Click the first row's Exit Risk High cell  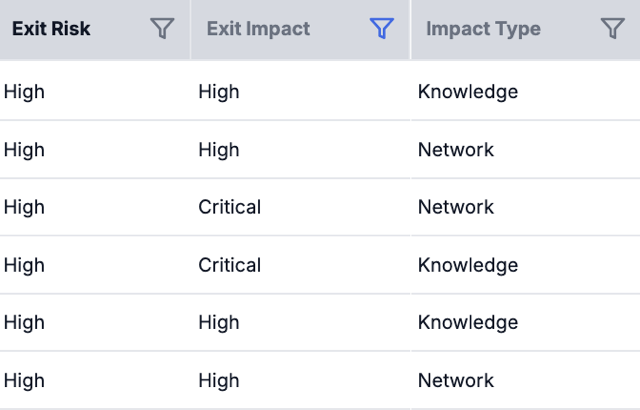click(x=24, y=92)
